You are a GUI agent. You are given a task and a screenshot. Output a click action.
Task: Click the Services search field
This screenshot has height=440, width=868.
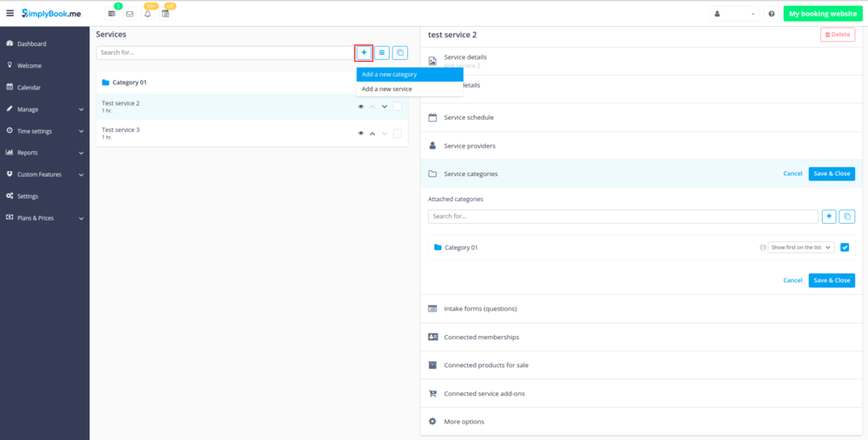(224, 53)
